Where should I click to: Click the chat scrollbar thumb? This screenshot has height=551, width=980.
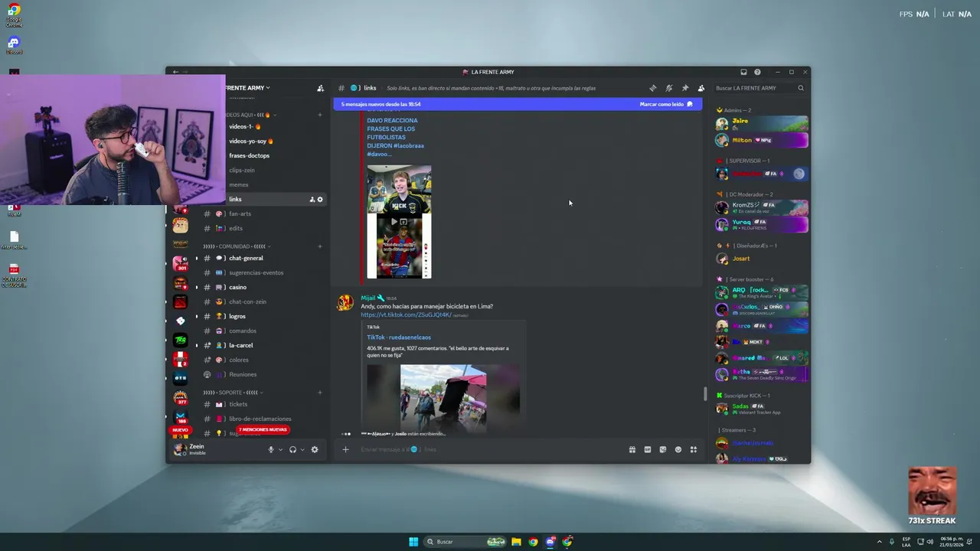705,394
